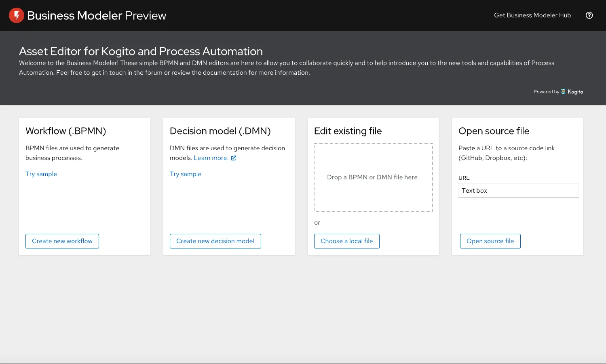Click Choose a local file button

point(347,241)
